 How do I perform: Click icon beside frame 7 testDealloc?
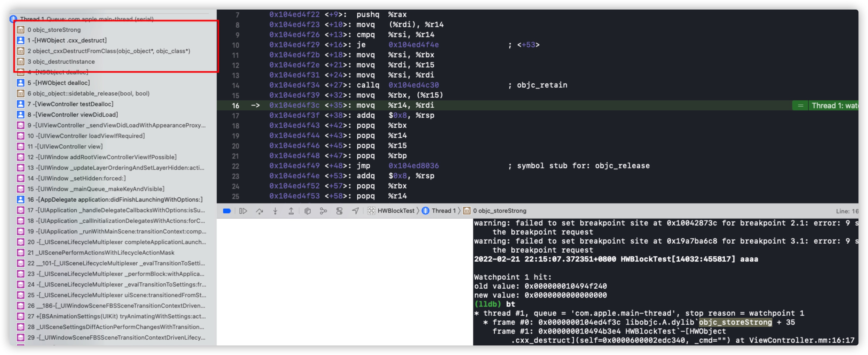21,104
